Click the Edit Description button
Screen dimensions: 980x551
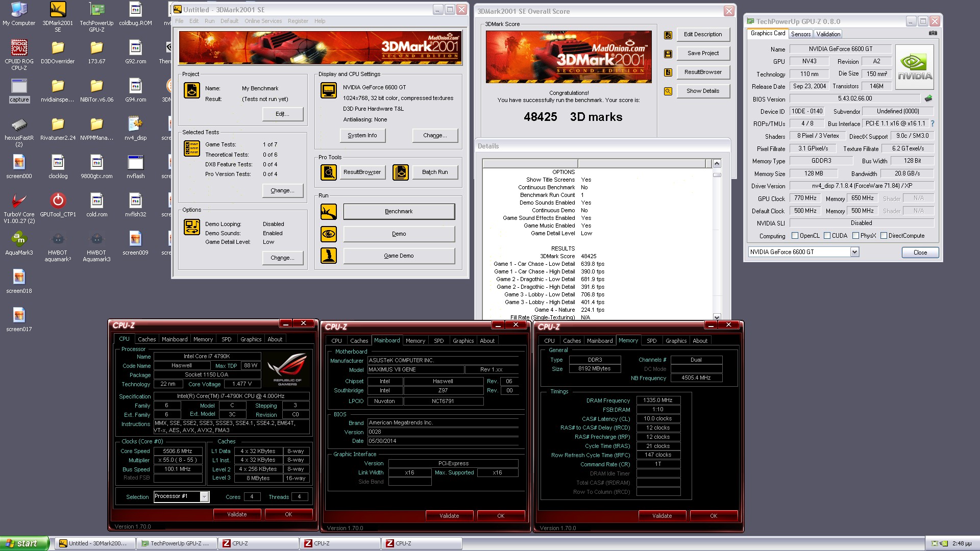[x=703, y=35]
